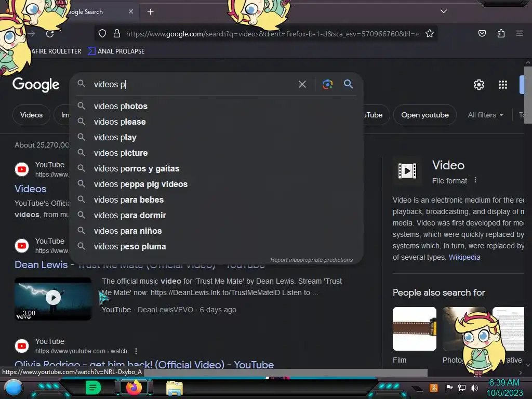Click the horizontal scrollbar at bottom

pos(285,373)
